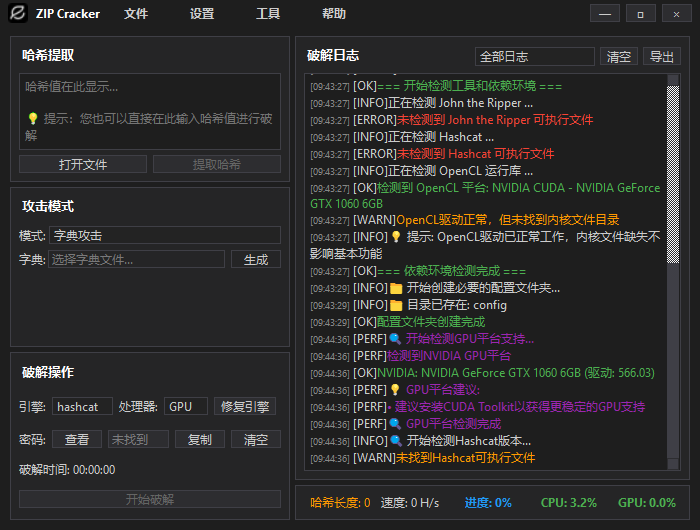
Task: Click into the hash value text area
Action: (150, 112)
